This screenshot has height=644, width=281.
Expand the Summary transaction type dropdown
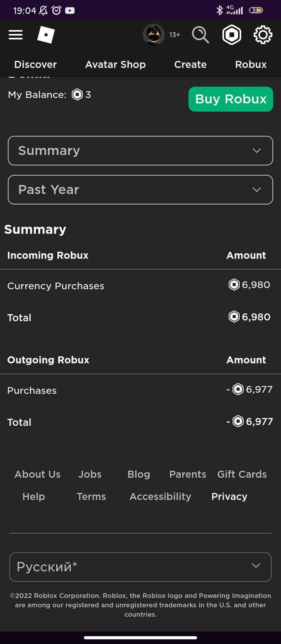[x=140, y=151]
